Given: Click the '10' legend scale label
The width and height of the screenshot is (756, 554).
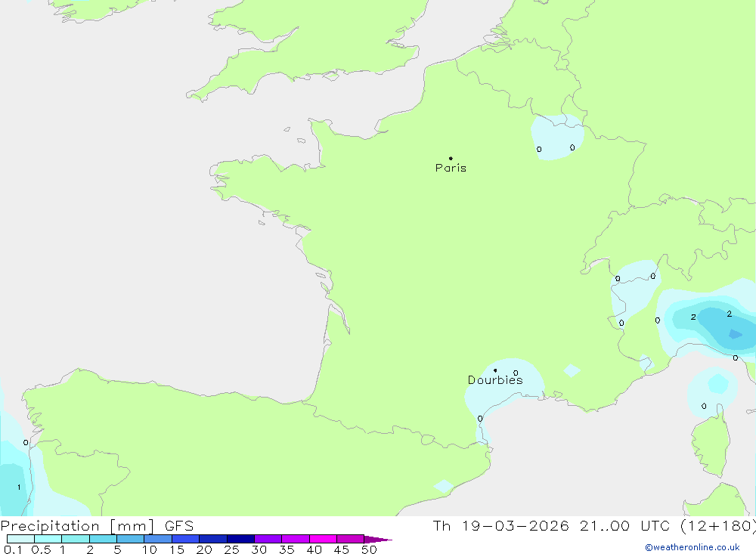Looking at the screenshot, I should [x=150, y=549].
